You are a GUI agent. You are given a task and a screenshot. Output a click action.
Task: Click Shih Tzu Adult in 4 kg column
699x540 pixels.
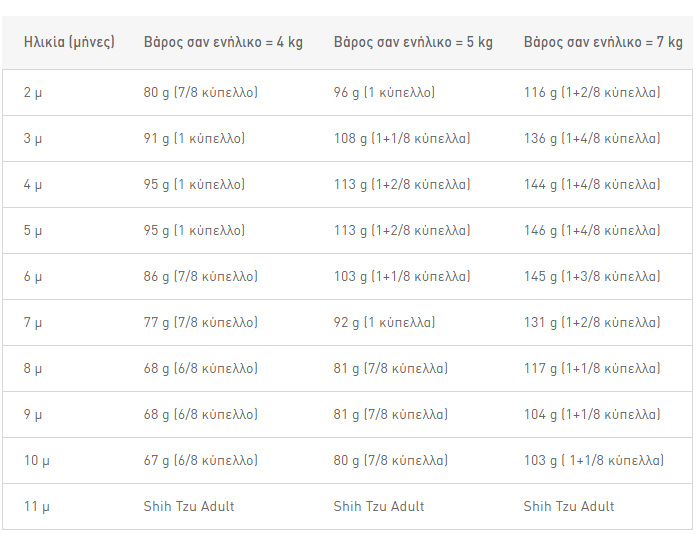point(189,506)
